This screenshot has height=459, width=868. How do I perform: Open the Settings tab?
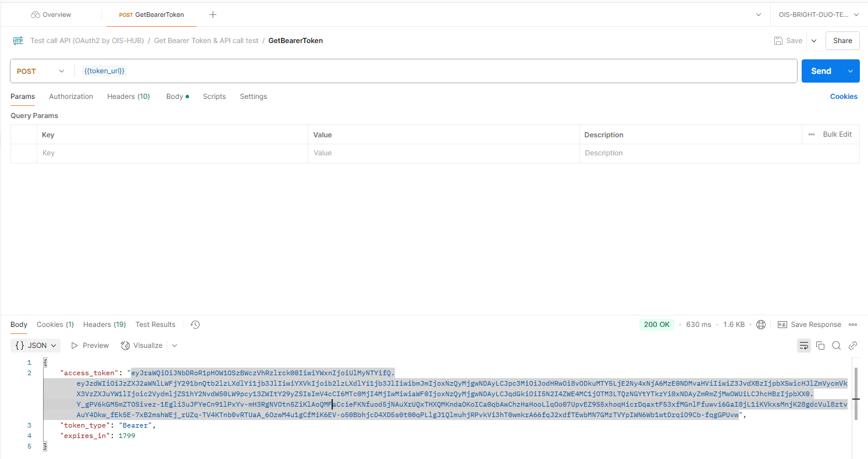253,97
